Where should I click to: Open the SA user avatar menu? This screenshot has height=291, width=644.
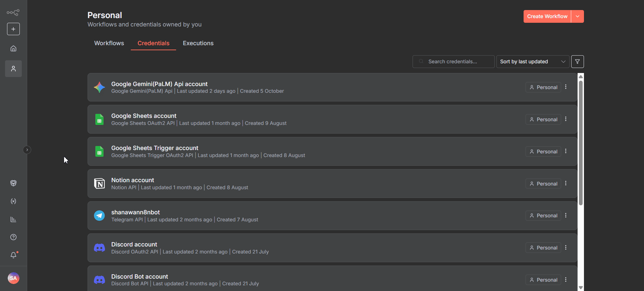[x=13, y=278]
